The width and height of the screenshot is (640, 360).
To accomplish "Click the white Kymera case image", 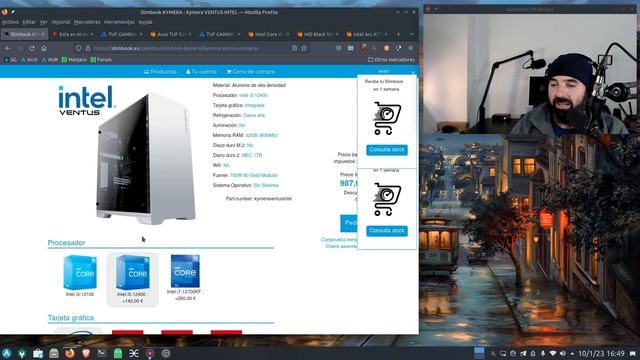I will [x=146, y=158].
